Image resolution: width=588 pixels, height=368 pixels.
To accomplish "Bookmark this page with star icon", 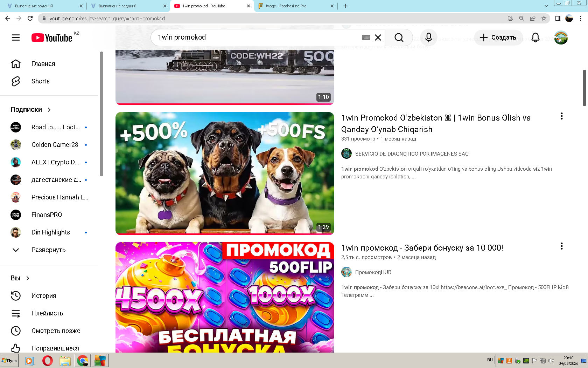I will [x=544, y=18].
